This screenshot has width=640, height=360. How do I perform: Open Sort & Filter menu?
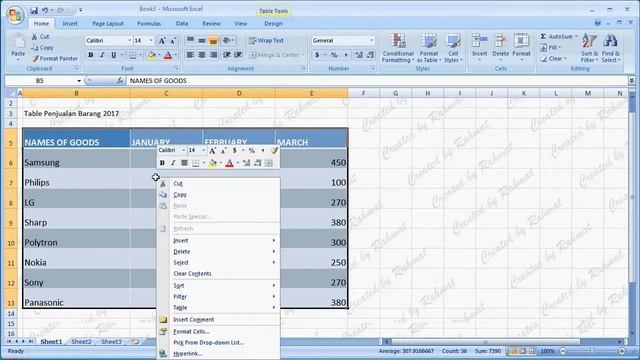[589, 48]
